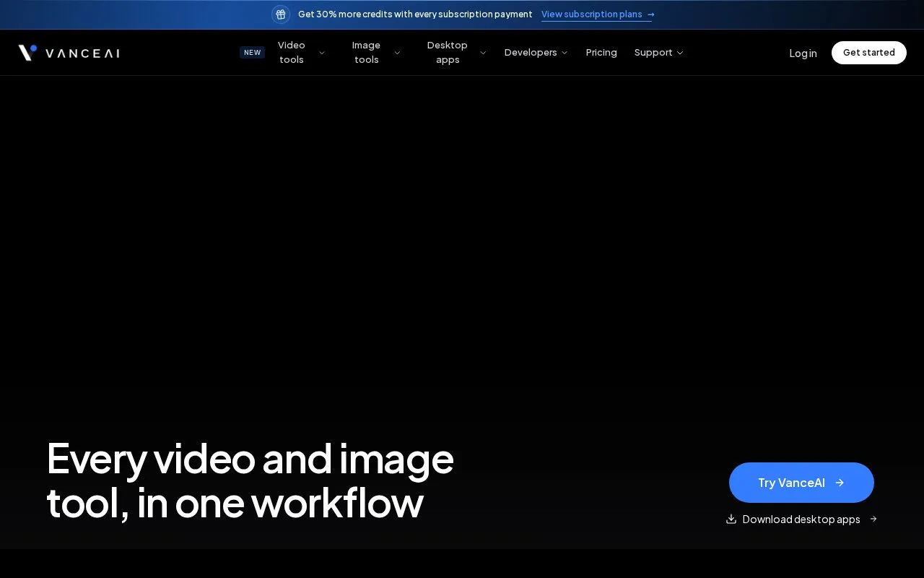The image size is (924, 578).
Task: Open the Developers menu
Action: click(x=531, y=53)
